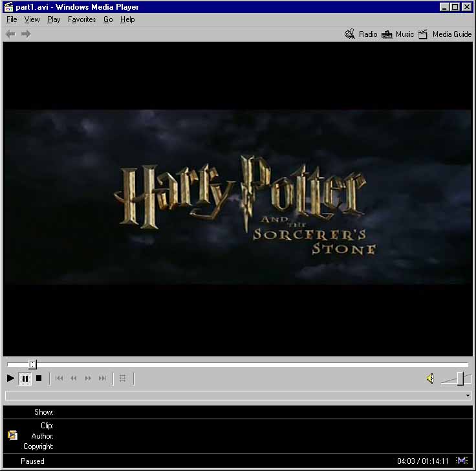Click the Forward arrow in the toolbar
Viewport: 476px width, 471px height.
coord(26,34)
